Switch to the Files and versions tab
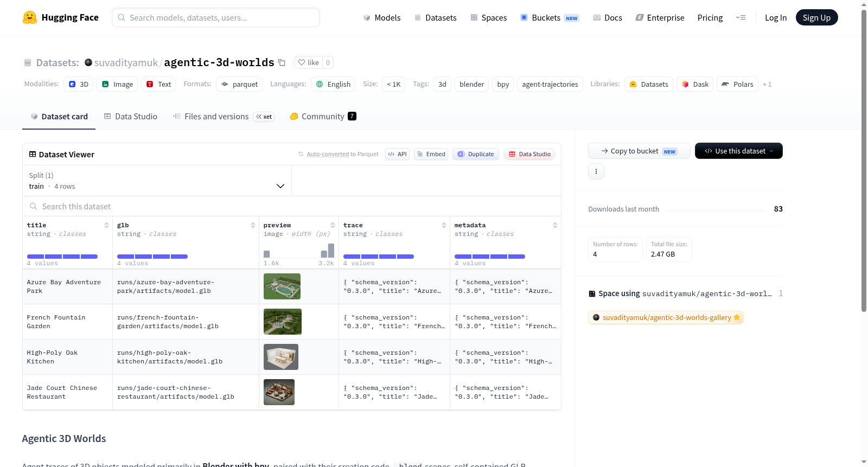 click(x=224, y=117)
